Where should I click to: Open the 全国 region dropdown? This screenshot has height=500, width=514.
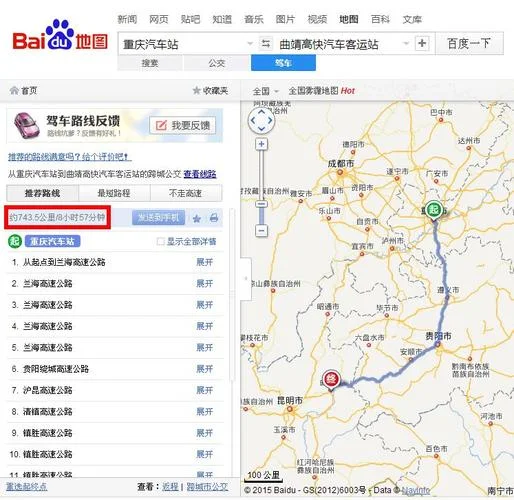[x=265, y=91]
